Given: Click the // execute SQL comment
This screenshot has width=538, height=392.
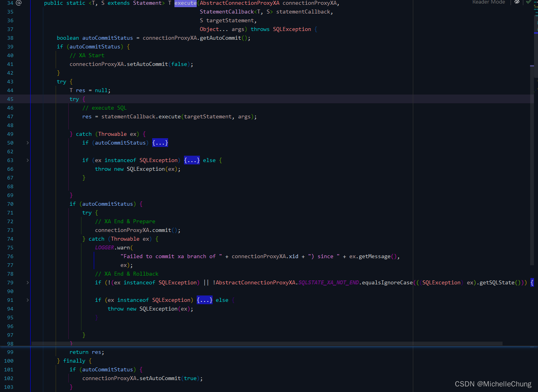Looking at the screenshot, I should click(105, 108).
